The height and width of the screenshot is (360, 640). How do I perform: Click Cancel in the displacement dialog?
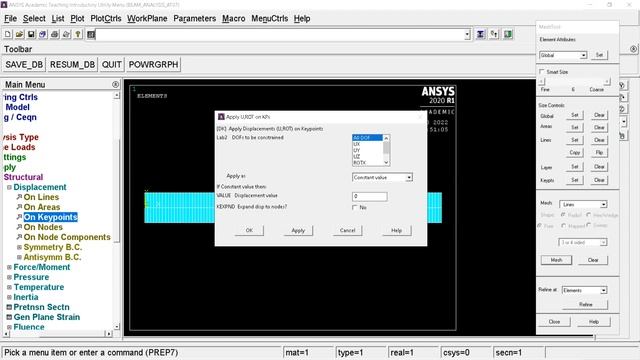click(x=347, y=230)
